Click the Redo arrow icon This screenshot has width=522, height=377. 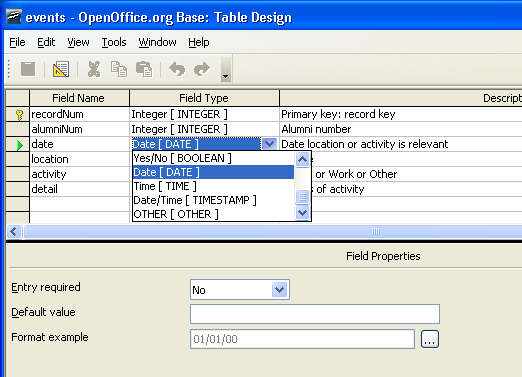tap(202, 69)
